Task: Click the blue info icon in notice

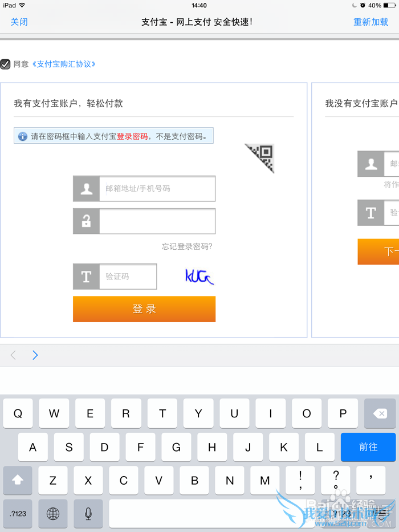Action: (x=22, y=136)
